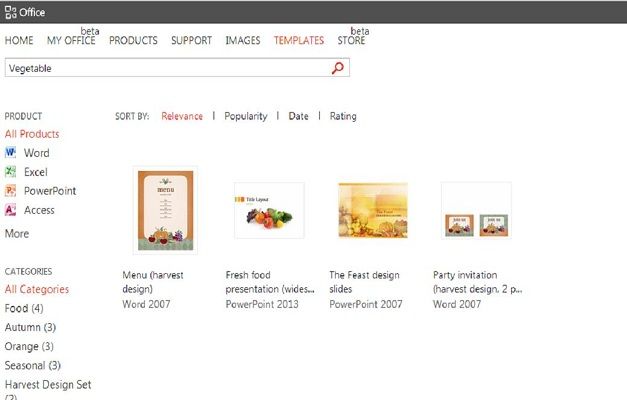Viewport: 627px width, 400px height.
Task: Go to the HOME tab
Action: pyautogui.click(x=19, y=40)
